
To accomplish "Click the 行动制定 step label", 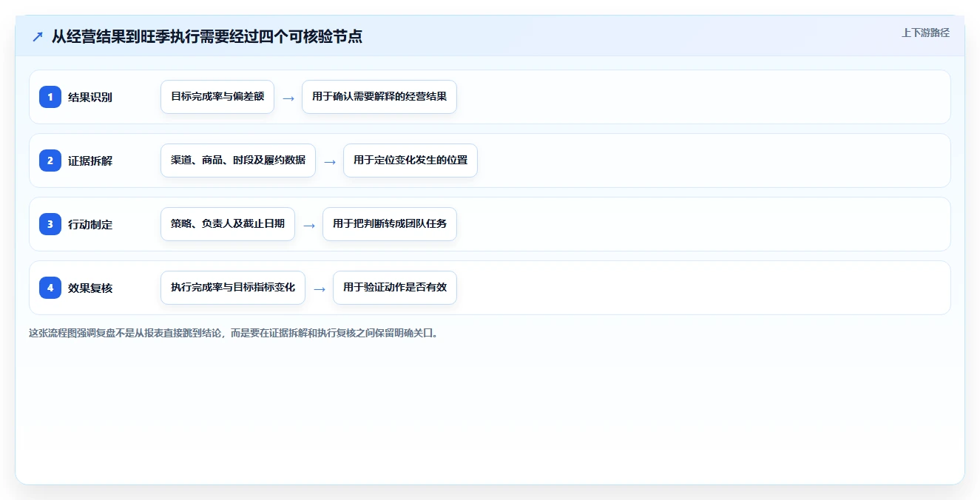I will 90,224.
